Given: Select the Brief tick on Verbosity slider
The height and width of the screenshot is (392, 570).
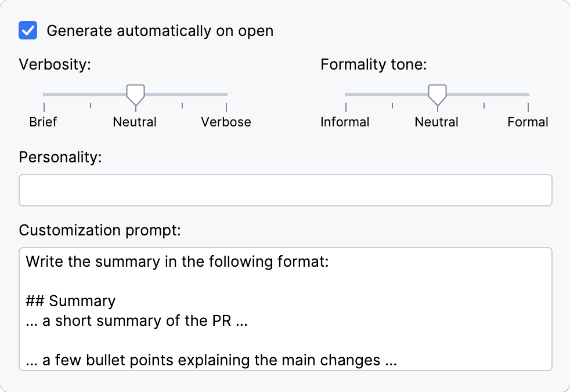Looking at the screenshot, I should point(44,106).
